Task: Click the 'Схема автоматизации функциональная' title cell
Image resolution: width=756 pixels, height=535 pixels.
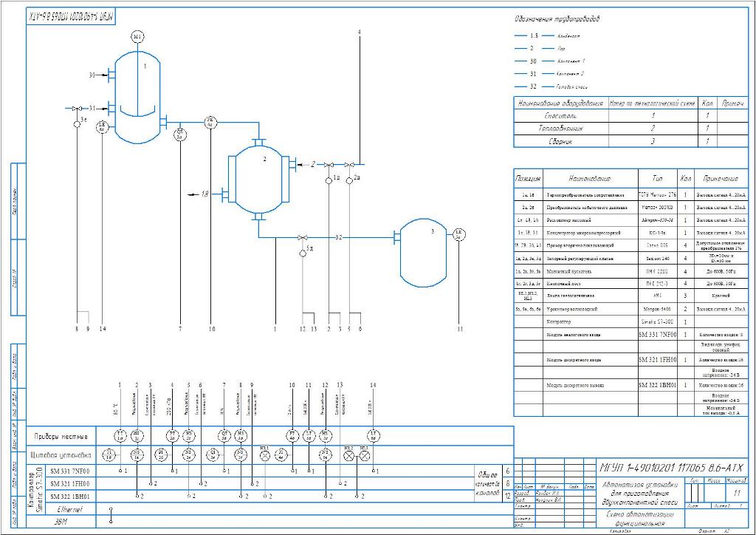Action: click(x=640, y=519)
